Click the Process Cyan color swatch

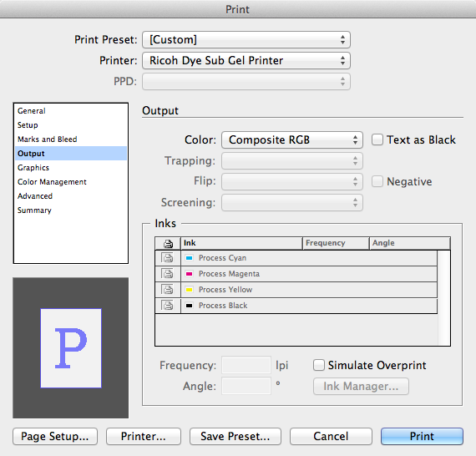tap(189, 258)
